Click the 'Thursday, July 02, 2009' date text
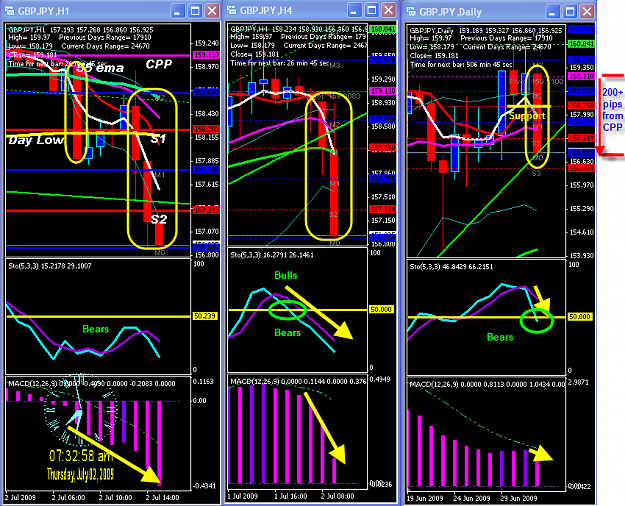Image resolution: width=625 pixels, height=506 pixels. (81, 474)
